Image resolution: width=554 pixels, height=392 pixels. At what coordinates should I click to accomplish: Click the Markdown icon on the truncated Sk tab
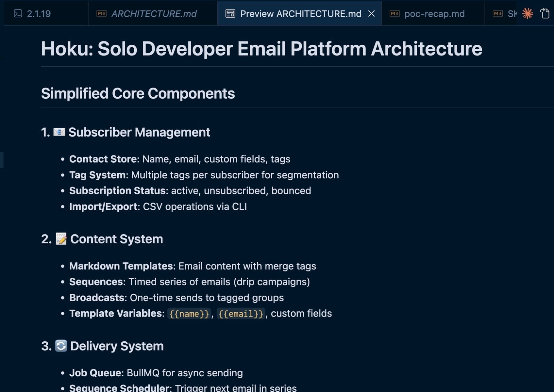point(498,13)
